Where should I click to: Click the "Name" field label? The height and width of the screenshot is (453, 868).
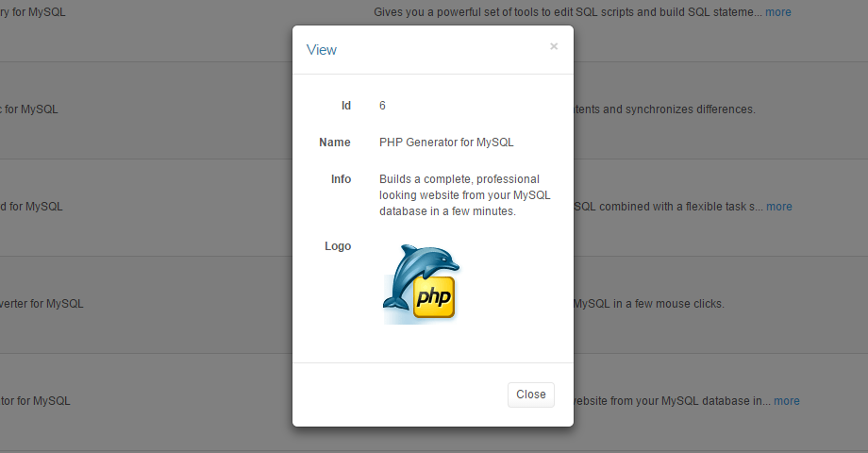coord(335,143)
